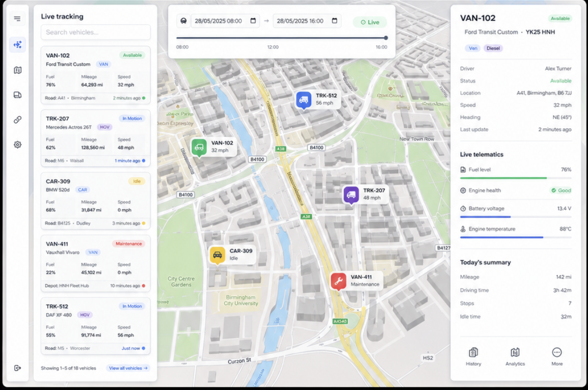Click the 08:00 timeline label

[x=182, y=47]
